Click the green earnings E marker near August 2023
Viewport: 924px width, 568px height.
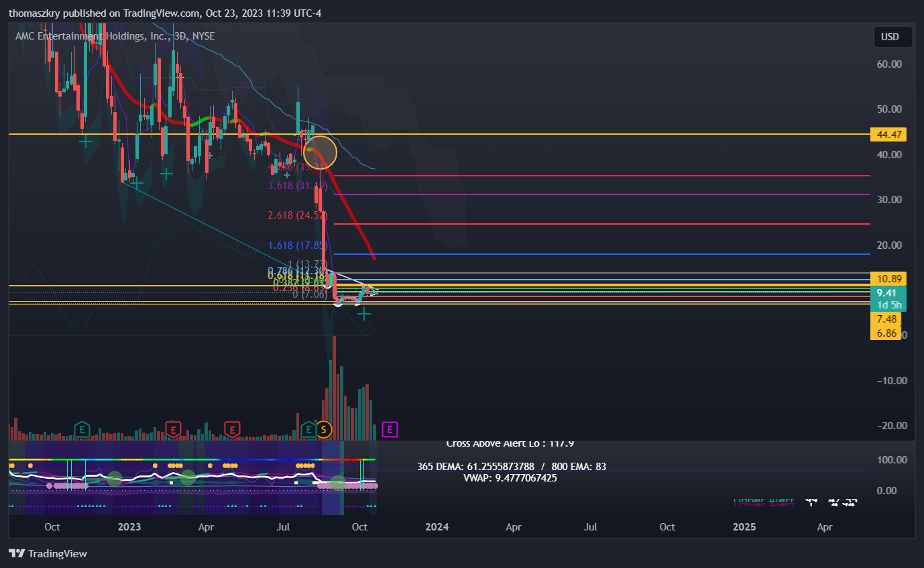click(x=308, y=429)
